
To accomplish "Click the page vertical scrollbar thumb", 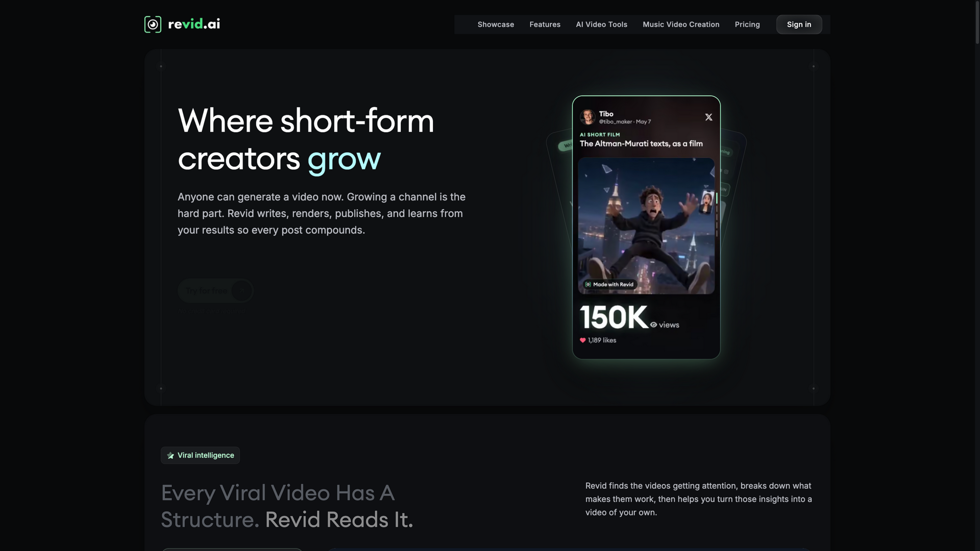I will pos(977,22).
